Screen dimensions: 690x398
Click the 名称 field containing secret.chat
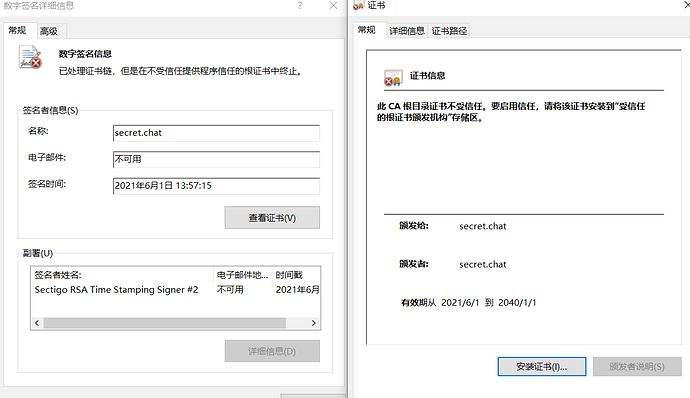pyautogui.click(x=216, y=133)
